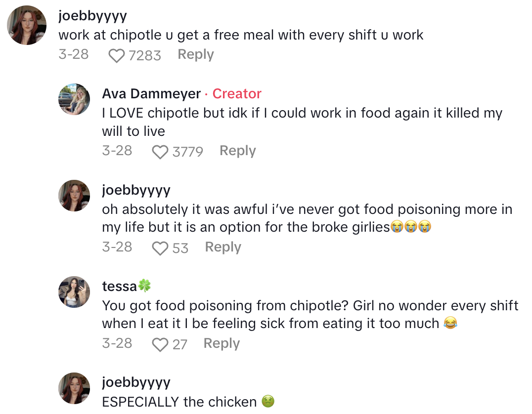Open Ava Dammeyer's profile picture
Screen dimensions: 532x414
[74, 99]
